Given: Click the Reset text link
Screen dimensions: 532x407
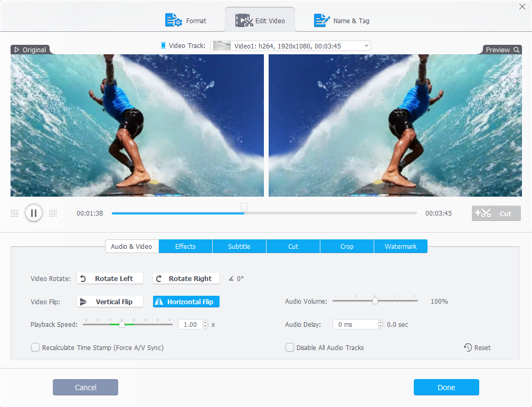Looking at the screenshot, I should click(482, 348).
